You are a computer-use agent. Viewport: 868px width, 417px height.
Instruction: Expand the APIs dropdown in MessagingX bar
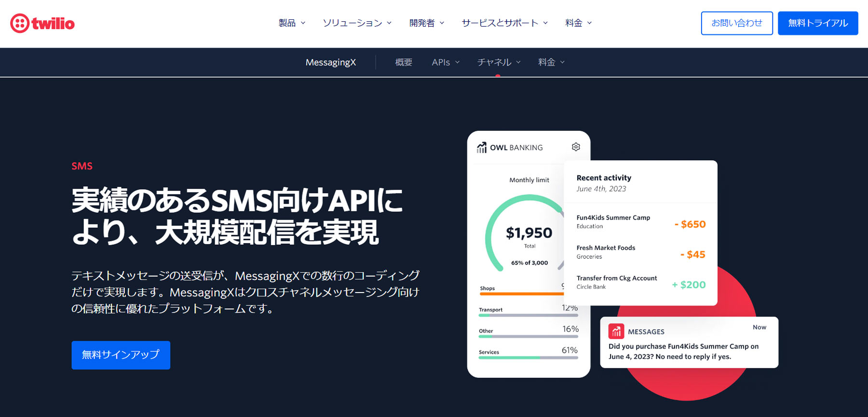tap(446, 62)
